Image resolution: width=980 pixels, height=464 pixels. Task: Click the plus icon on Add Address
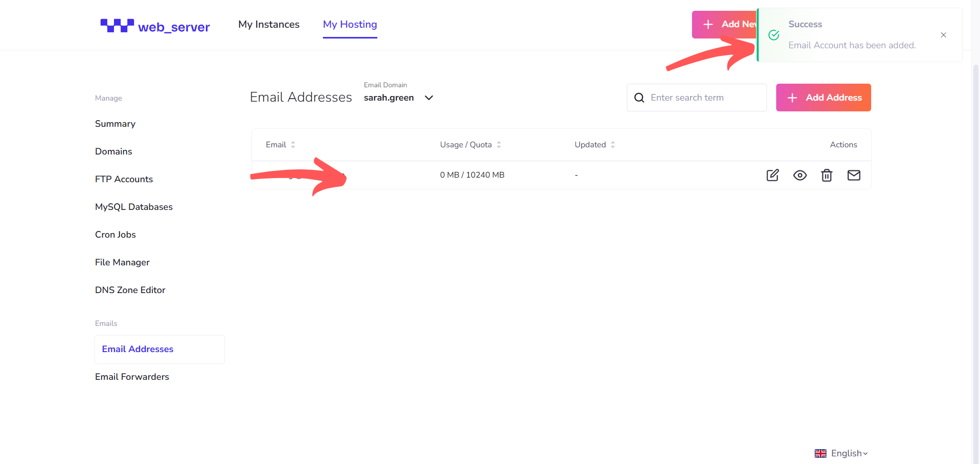(x=792, y=98)
